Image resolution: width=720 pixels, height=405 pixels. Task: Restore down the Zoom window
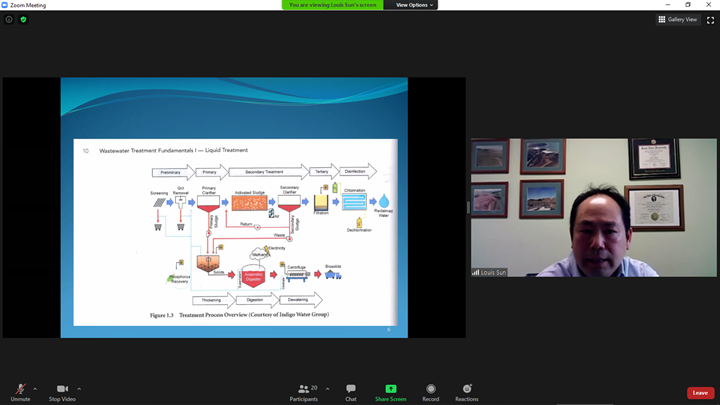point(688,5)
